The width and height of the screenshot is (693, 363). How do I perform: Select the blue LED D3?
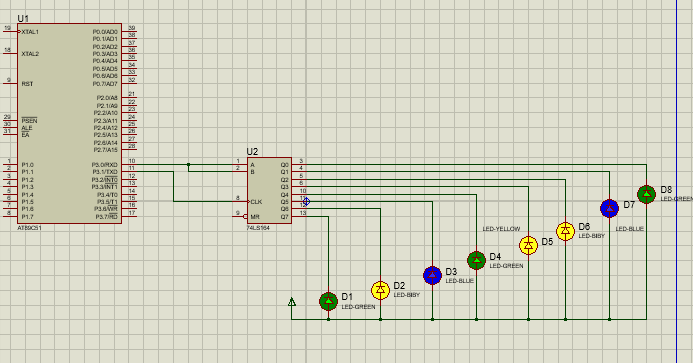click(432, 275)
